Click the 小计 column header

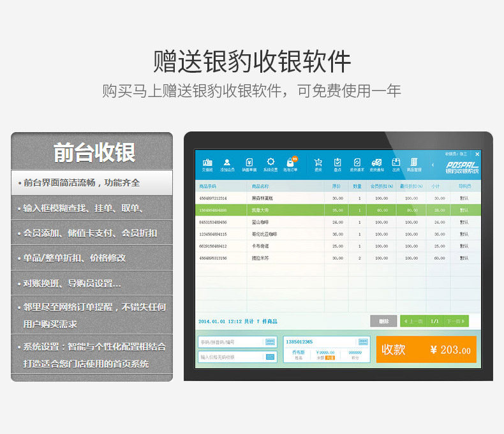tap(436, 186)
